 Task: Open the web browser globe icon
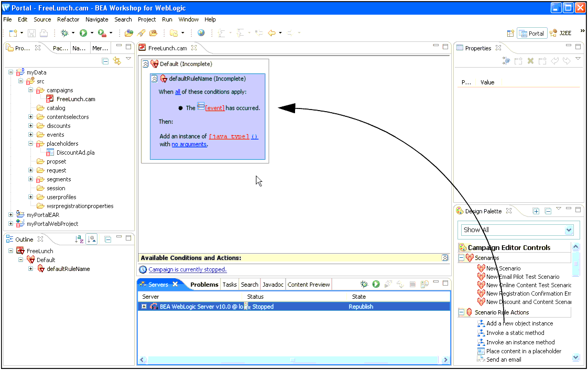(x=201, y=33)
